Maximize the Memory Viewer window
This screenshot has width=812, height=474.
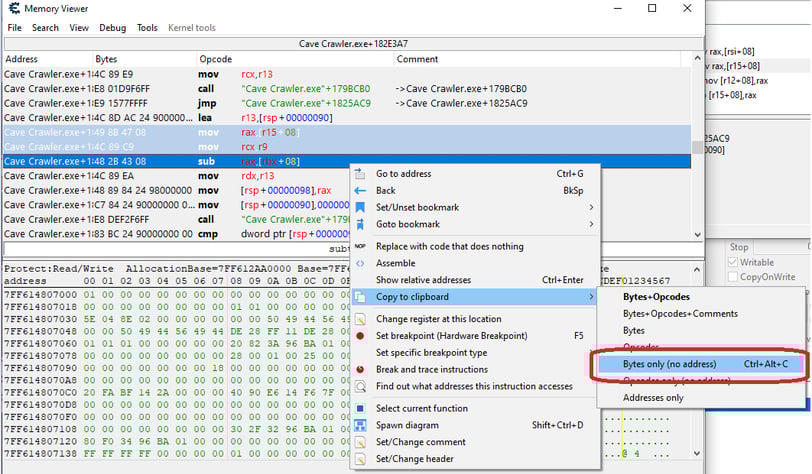(x=652, y=8)
